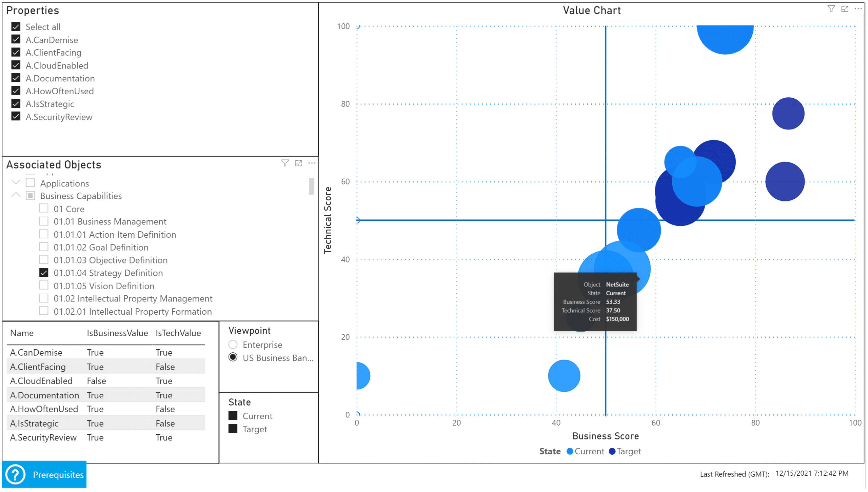Click Current legend marker under chart
The image size is (868, 492).
click(570, 452)
